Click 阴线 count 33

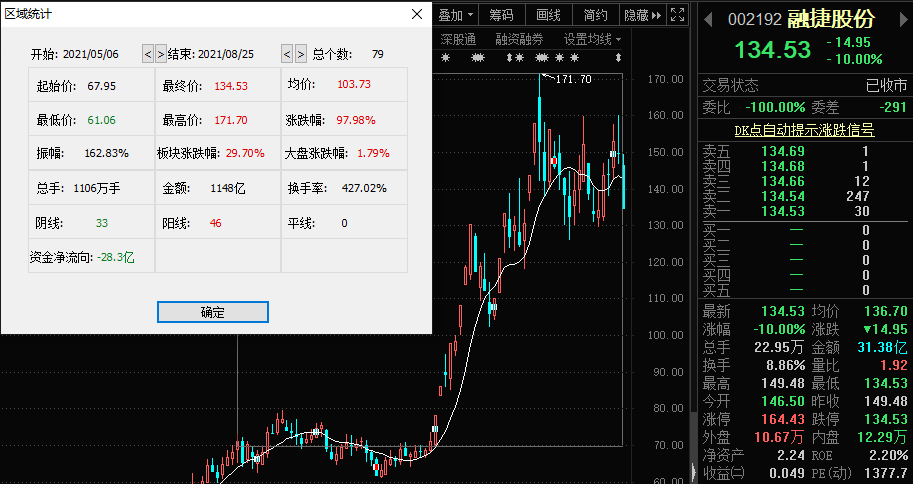coord(102,223)
